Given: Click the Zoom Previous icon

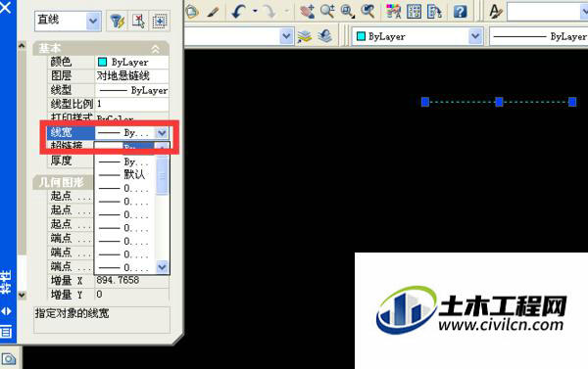Looking at the screenshot, I should pos(367,12).
